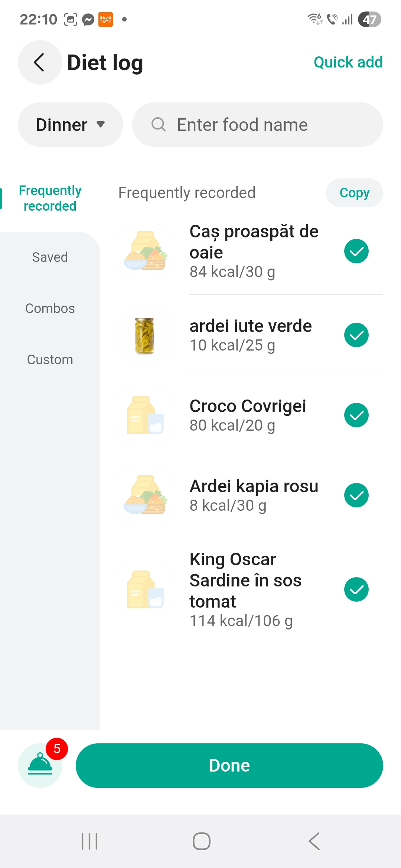Image resolution: width=401 pixels, height=868 pixels.
Task: Open the Combos tab
Action: [x=50, y=308]
